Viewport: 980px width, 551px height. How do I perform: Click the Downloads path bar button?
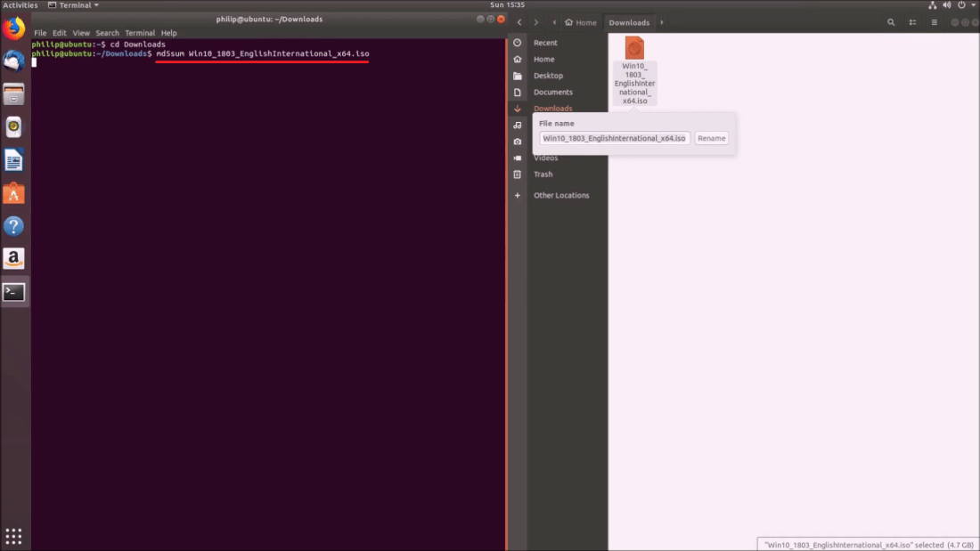pos(629,22)
